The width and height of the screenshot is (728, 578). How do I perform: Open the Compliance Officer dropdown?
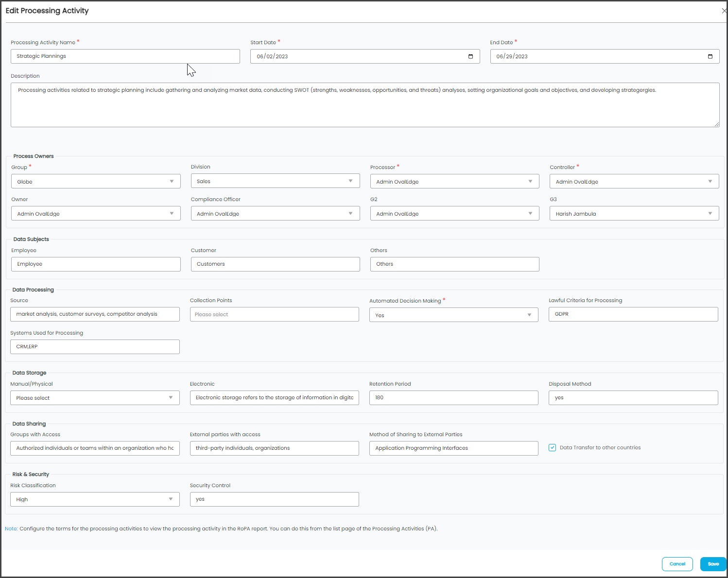[x=275, y=213]
